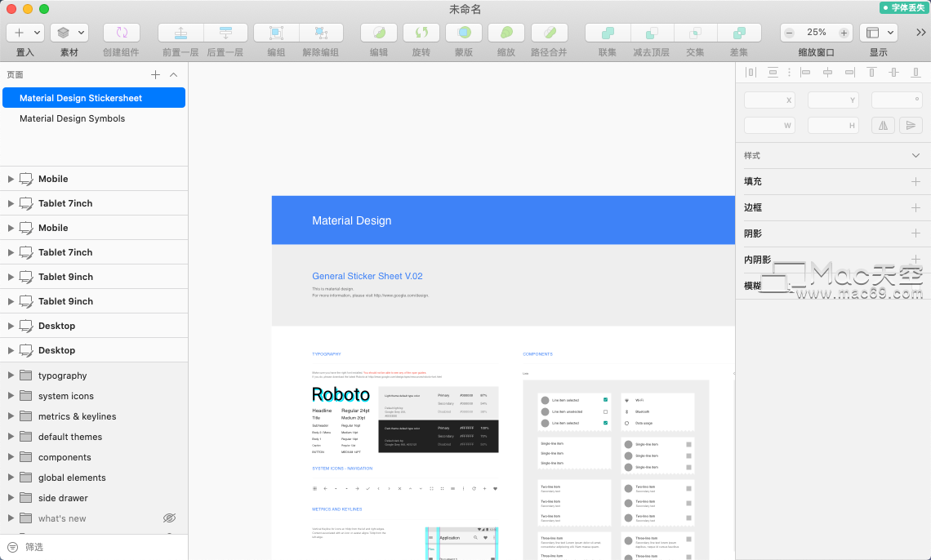Open the 显示 view dropdown arrow
Viewport: 931px width, 560px height.
[891, 33]
